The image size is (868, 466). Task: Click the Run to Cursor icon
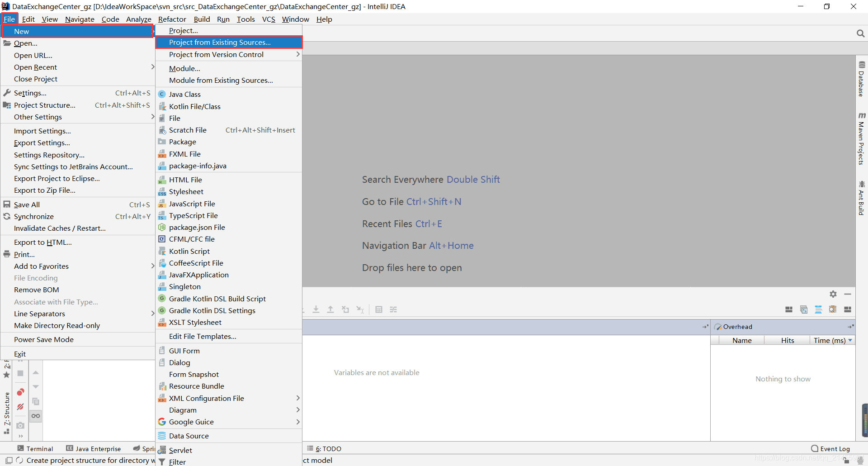point(360,309)
